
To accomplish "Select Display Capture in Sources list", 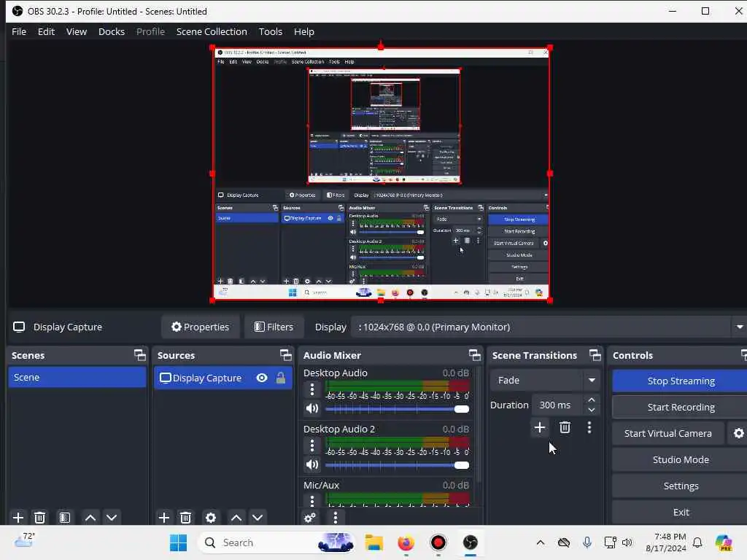I will (x=223, y=378).
